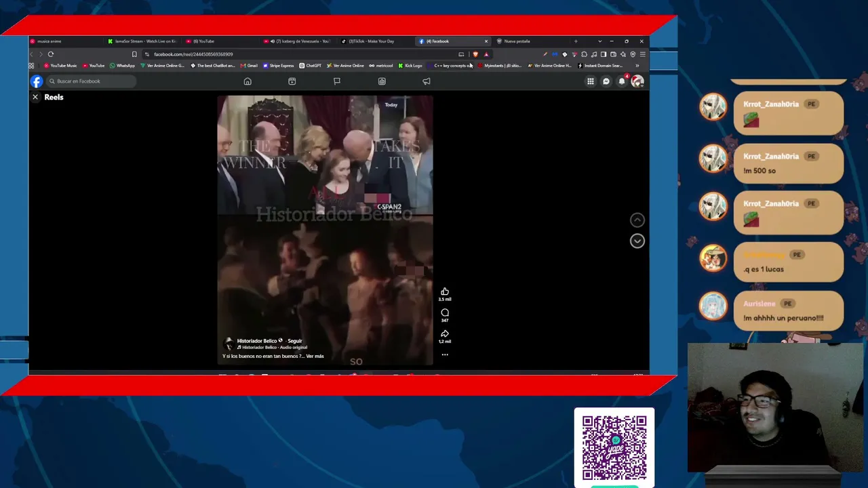Bookmark this page icon
The width and height of the screenshot is (868, 488).
pyautogui.click(x=134, y=54)
